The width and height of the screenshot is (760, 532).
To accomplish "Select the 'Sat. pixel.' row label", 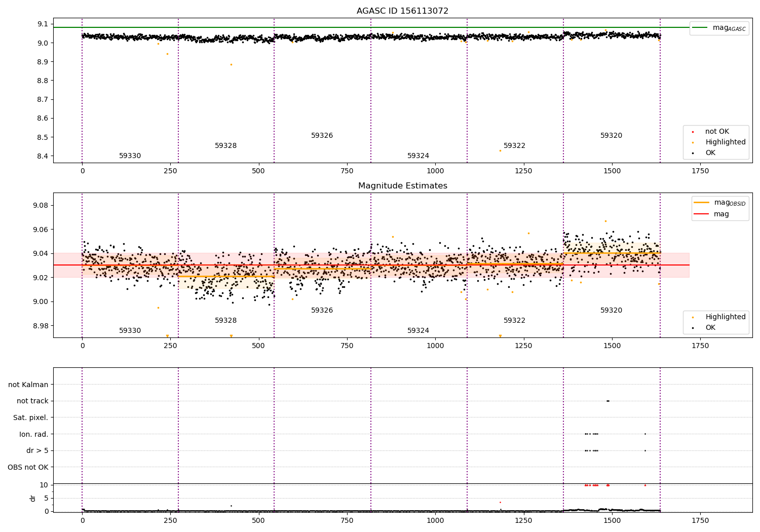I will [31, 418].
